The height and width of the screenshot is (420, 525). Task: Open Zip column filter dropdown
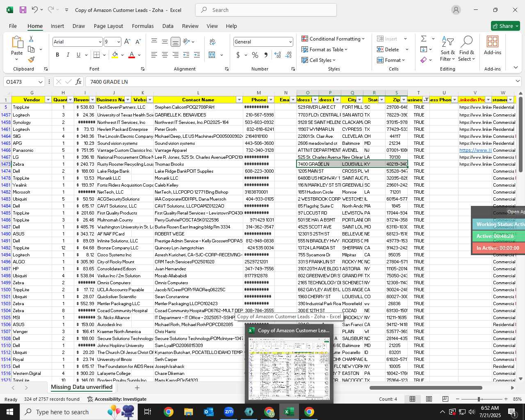coord(404,100)
